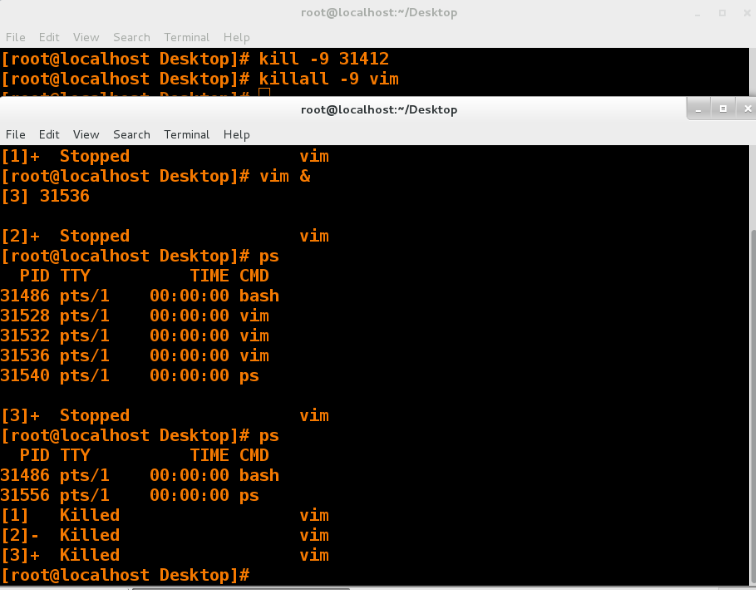
Task: Open Help menu in front terminal
Action: coord(236,134)
